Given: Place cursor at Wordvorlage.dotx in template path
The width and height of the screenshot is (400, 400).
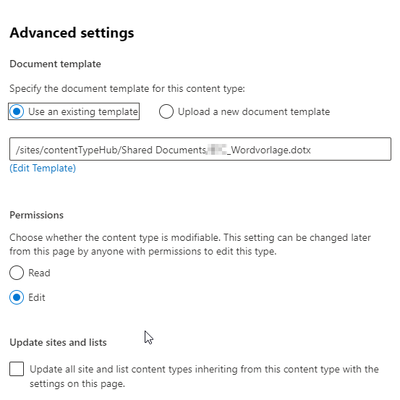Looking at the screenshot, I should click(271, 150).
